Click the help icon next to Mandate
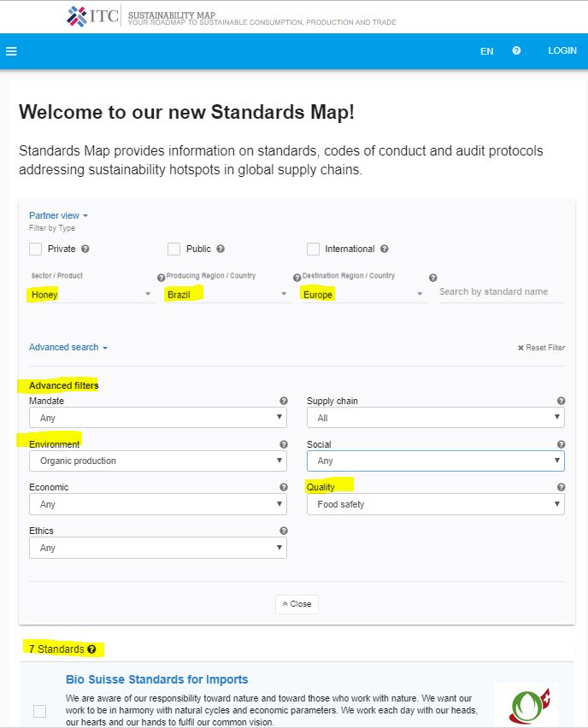Image resolution: width=588 pixels, height=728 pixels. pos(283,401)
